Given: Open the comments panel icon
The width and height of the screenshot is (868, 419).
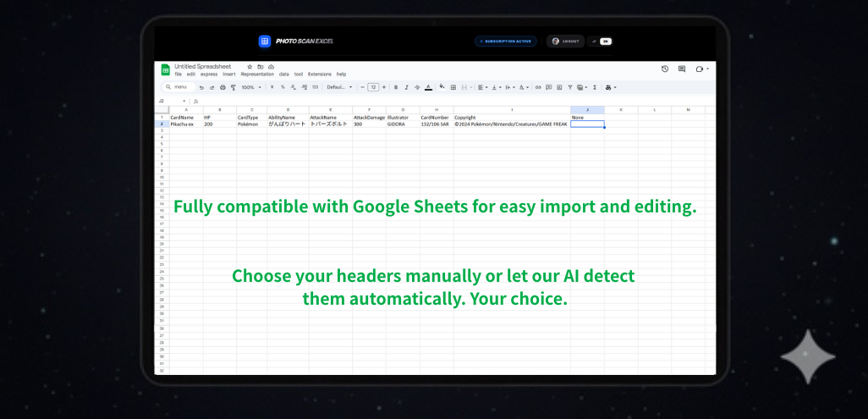Looking at the screenshot, I should point(681,69).
